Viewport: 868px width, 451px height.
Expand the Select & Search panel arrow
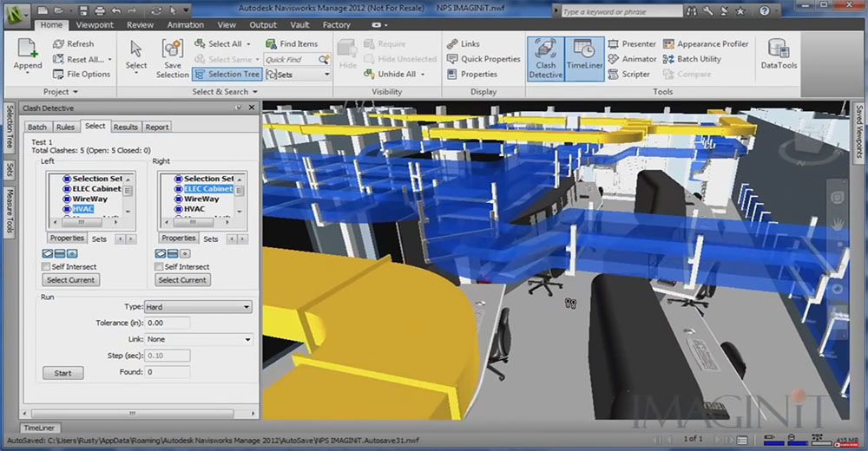click(x=255, y=92)
